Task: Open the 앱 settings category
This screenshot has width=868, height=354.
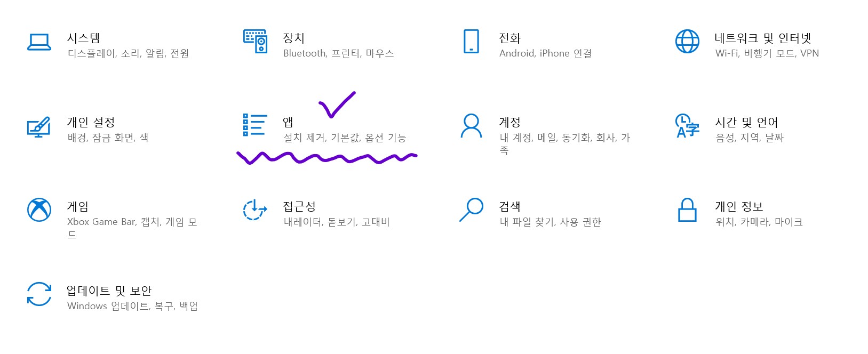Action: click(289, 123)
